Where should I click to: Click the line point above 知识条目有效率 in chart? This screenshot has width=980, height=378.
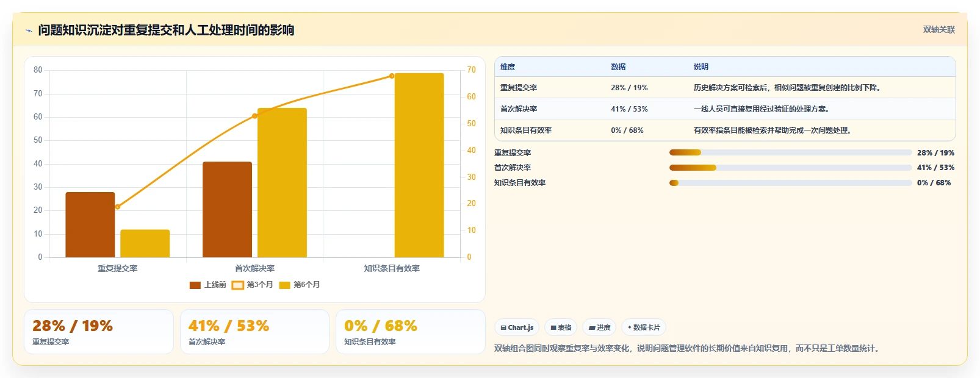click(392, 76)
